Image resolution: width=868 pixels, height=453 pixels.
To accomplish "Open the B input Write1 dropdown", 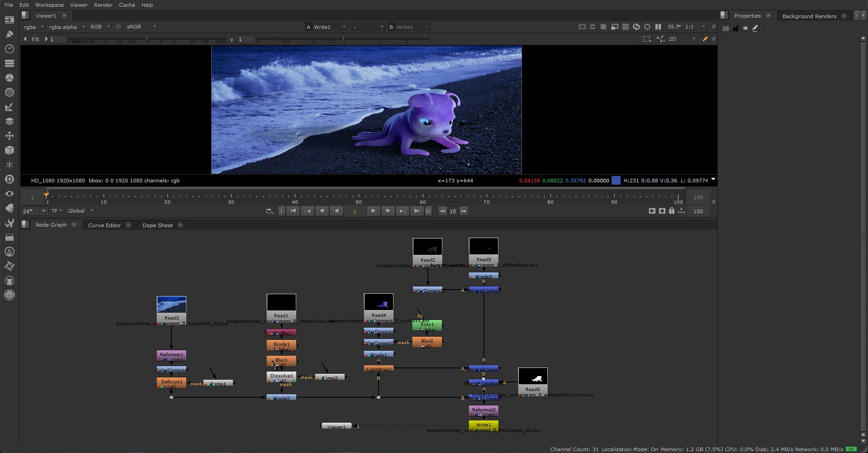I will click(x=412, y=27).
